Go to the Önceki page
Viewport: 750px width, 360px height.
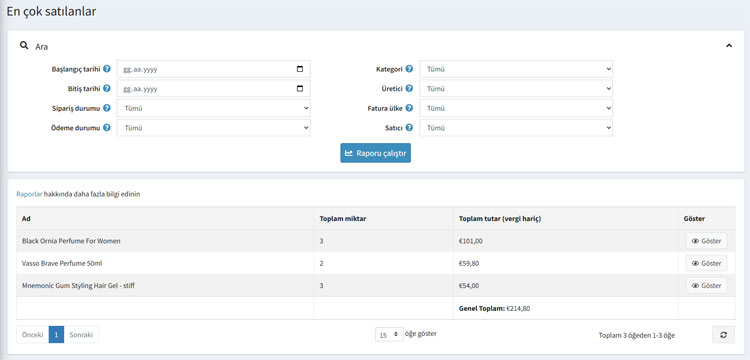tap(33, 335)
